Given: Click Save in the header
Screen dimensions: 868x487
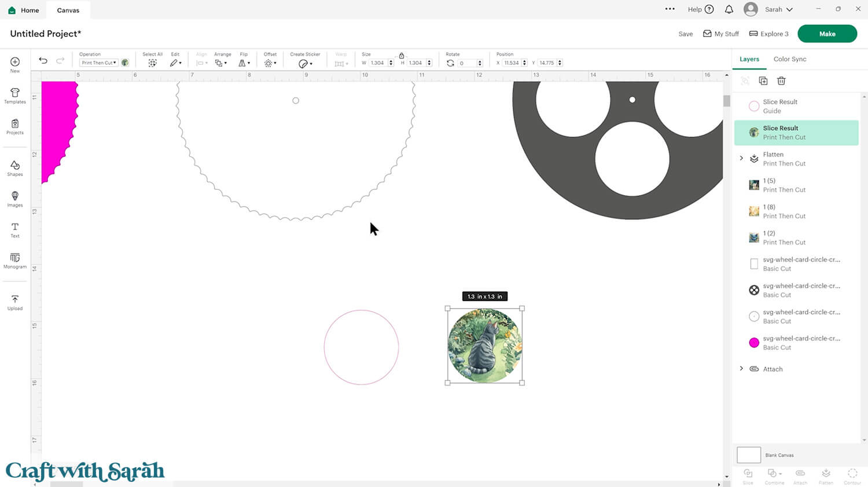Looking at the screenshot, I should 685,34.
